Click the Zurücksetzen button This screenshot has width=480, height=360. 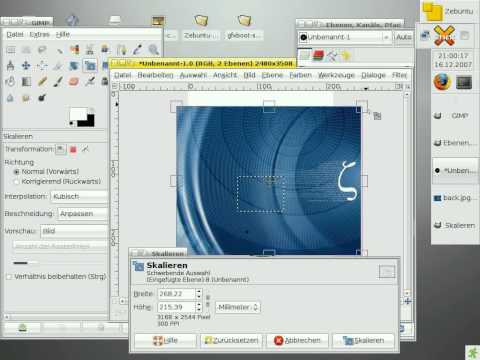[x=232, y=340]
